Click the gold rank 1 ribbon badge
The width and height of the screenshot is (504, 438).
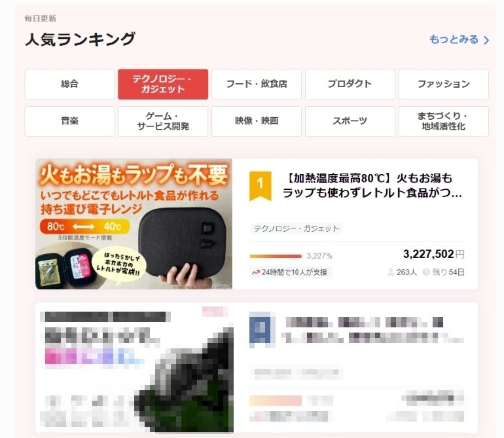point(261,186)
